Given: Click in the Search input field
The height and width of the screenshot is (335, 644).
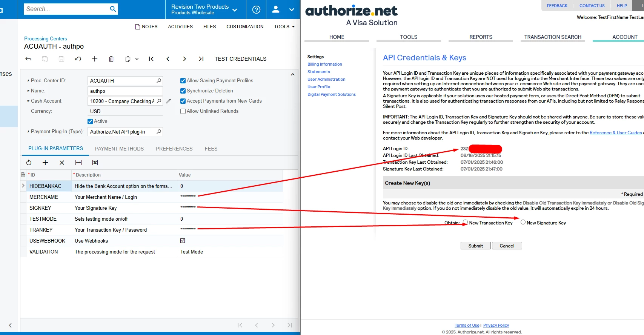Looking at the screenshot, I should [x=66, y=9].
